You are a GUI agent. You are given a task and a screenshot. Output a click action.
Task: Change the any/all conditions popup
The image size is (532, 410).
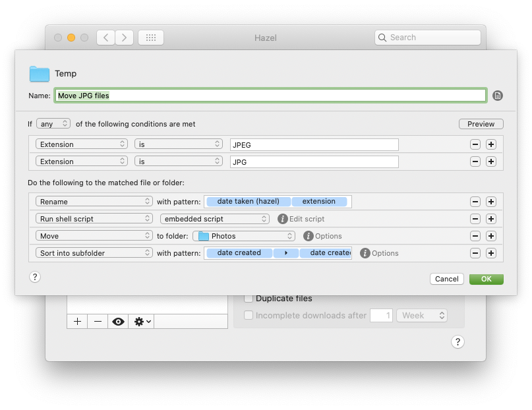point(53,124)
